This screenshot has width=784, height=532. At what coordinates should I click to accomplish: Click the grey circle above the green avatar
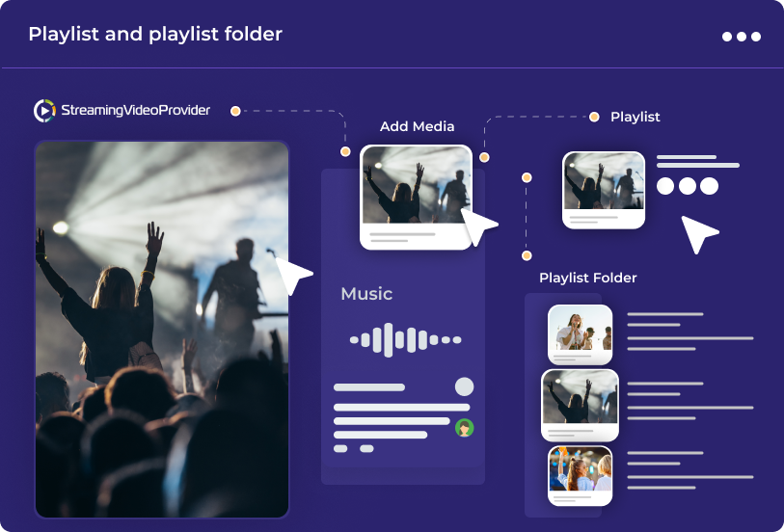pos(465,386)
